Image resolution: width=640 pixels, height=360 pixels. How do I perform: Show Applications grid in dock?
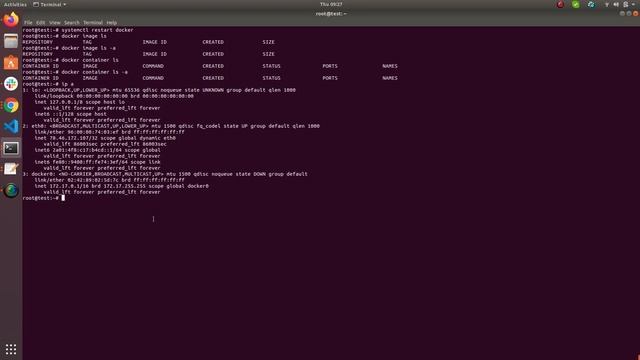(x=11, y=349)
